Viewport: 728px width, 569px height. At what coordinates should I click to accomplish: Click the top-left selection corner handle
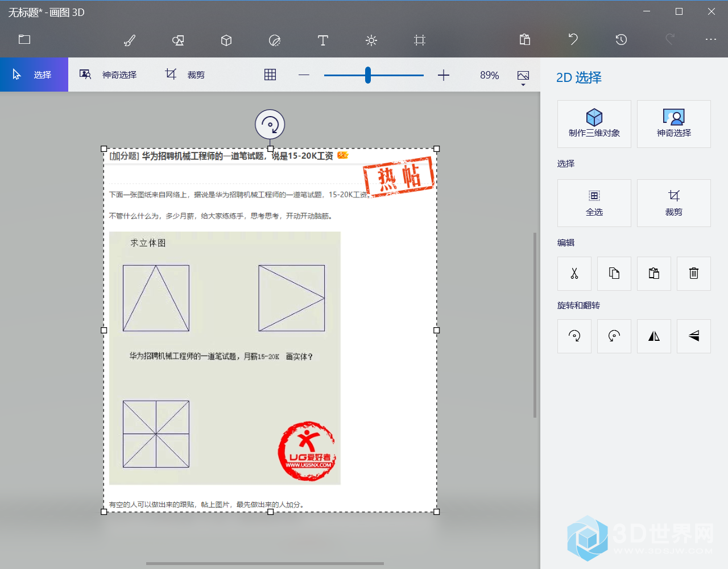[x=104, y=149]
